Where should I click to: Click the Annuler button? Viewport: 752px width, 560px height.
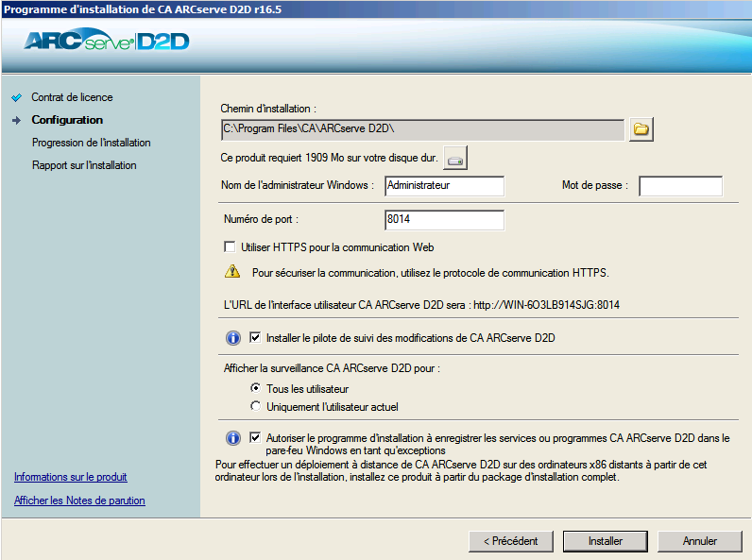pyautogui.click(x=700, y=541)
